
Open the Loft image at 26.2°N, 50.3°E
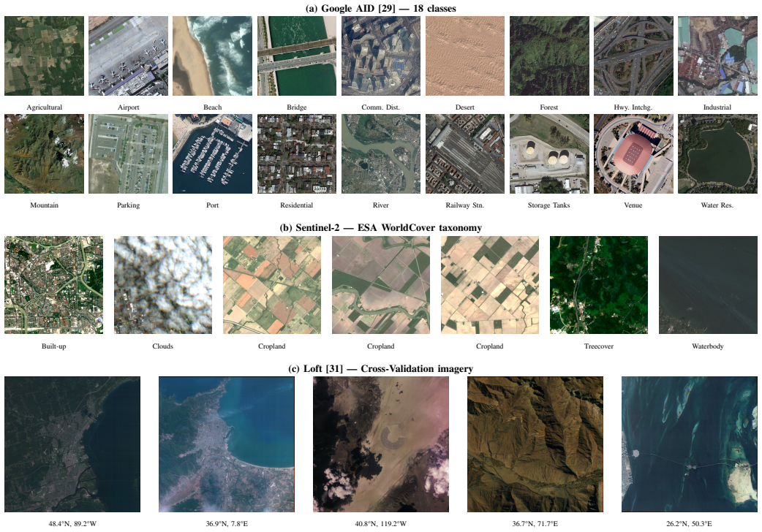point(689,444)
